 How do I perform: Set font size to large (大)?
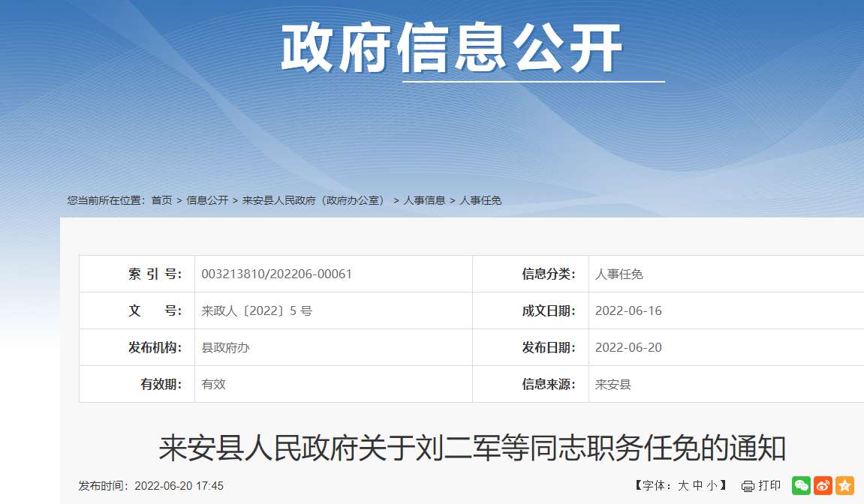click(x=683, y=486)
